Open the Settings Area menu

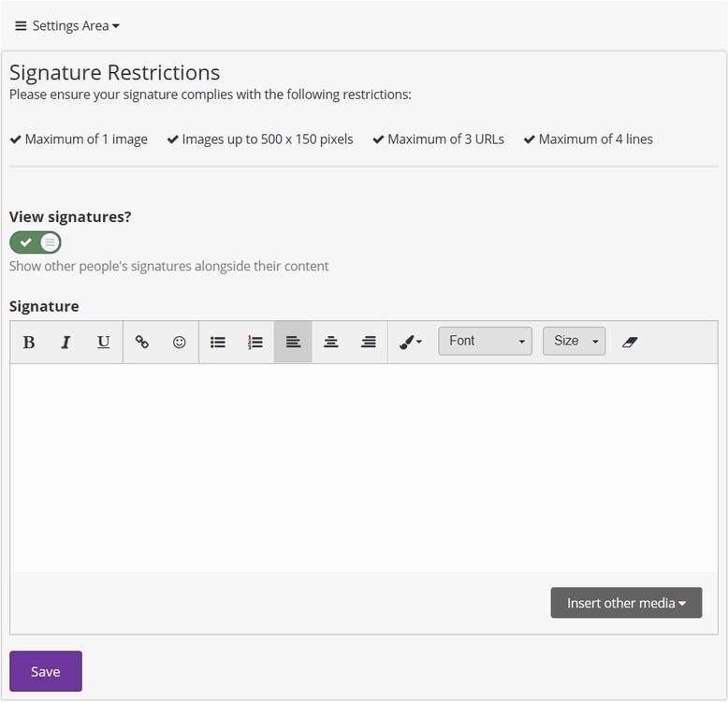[x=67, y=26]
